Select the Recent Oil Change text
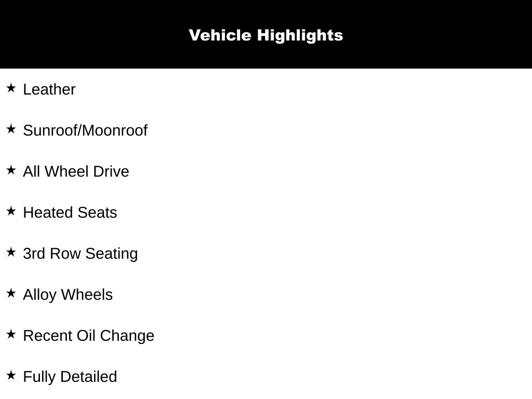This screenshot has height=399, width=532. click(x=89, y=336)
